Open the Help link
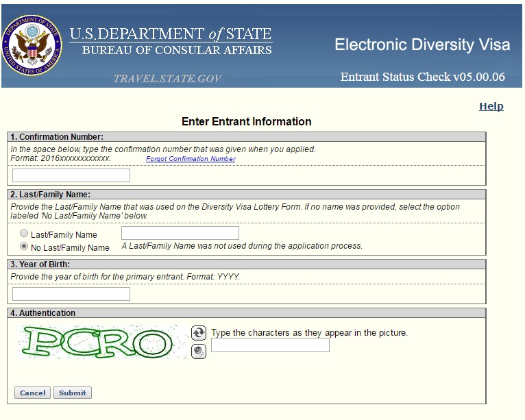Viewport: 525px width, 420px height. [491, 106]
